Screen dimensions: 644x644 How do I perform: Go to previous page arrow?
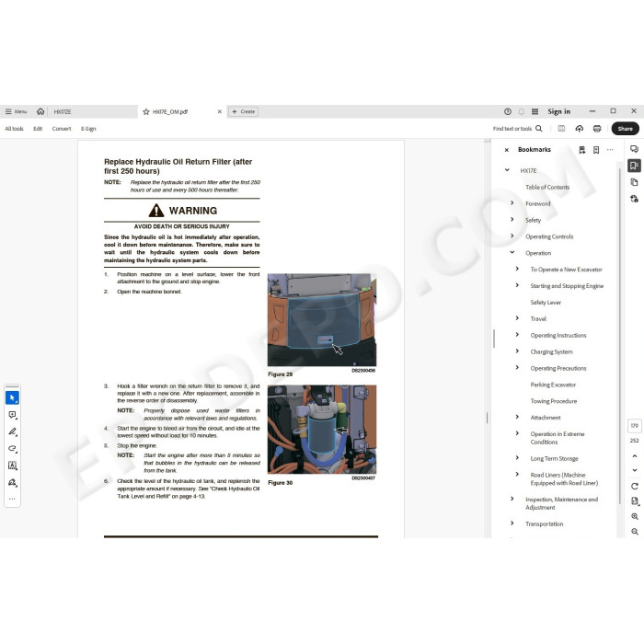point(634,456)
